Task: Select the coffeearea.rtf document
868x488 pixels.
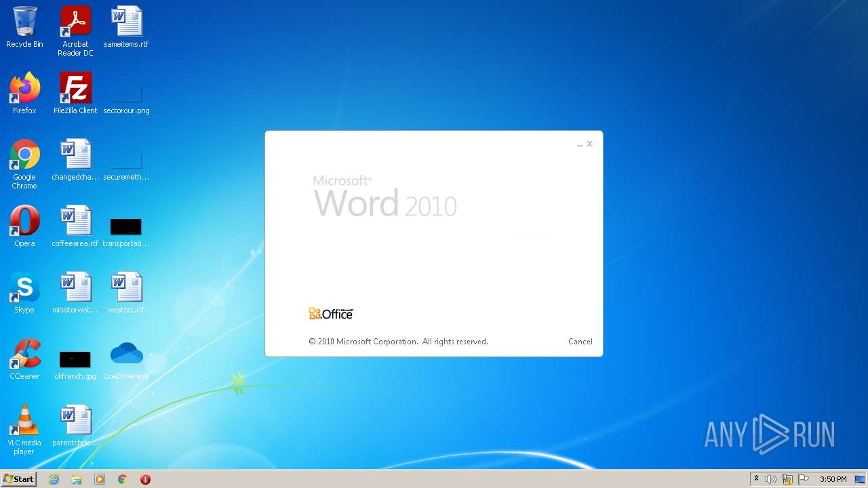Action: (75, 226)
